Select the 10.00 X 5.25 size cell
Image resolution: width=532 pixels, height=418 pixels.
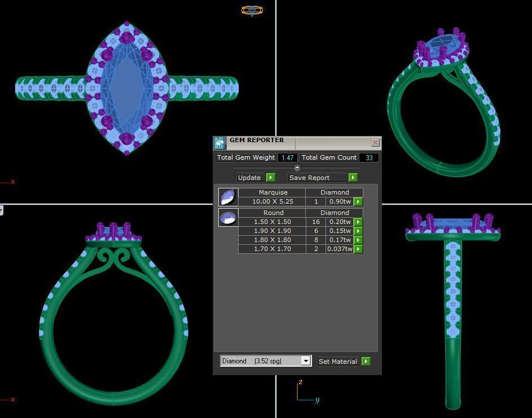click(272, 201)
